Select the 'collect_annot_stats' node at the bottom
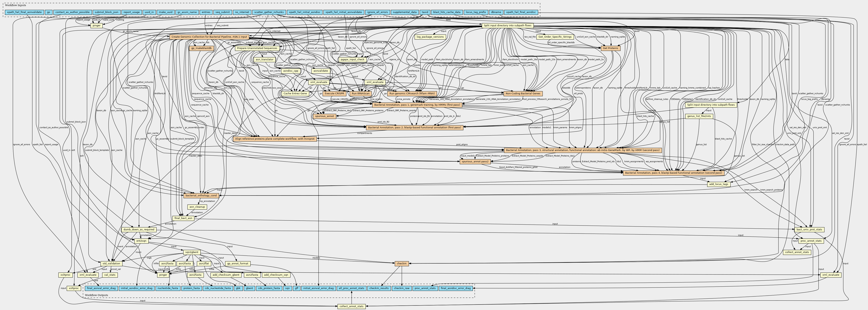Image resolution: width=868 pixels, height=310 pixels. (x=352, y=306)
